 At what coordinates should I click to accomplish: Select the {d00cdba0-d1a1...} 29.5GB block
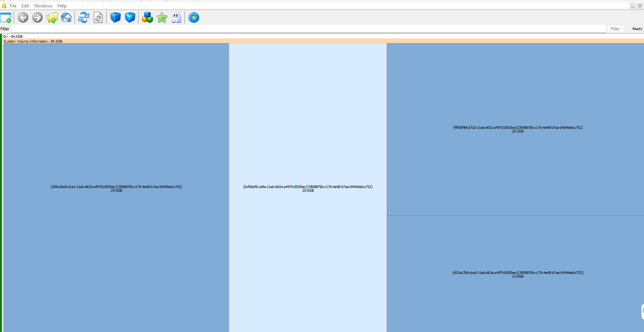(116, 188)
